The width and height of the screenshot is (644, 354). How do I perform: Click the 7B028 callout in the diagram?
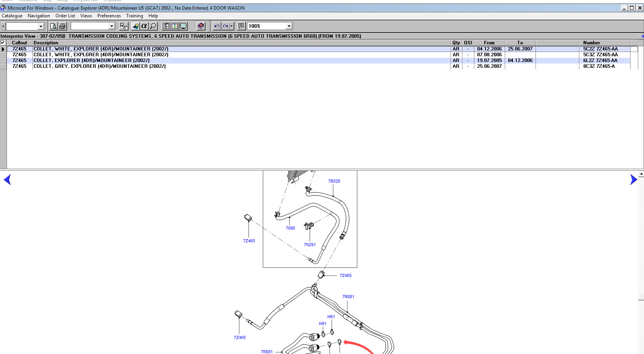point(334,181)
